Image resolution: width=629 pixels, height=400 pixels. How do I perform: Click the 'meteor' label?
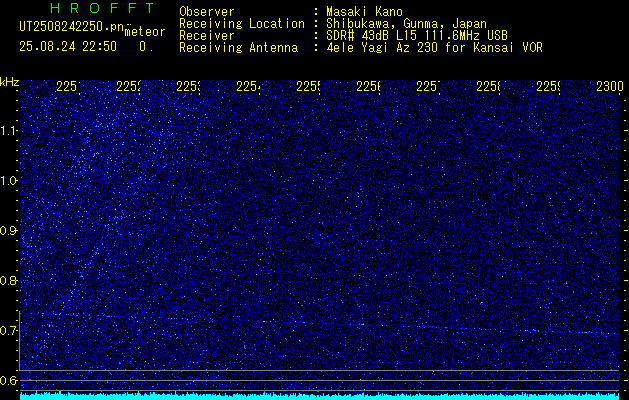point(145,32)
